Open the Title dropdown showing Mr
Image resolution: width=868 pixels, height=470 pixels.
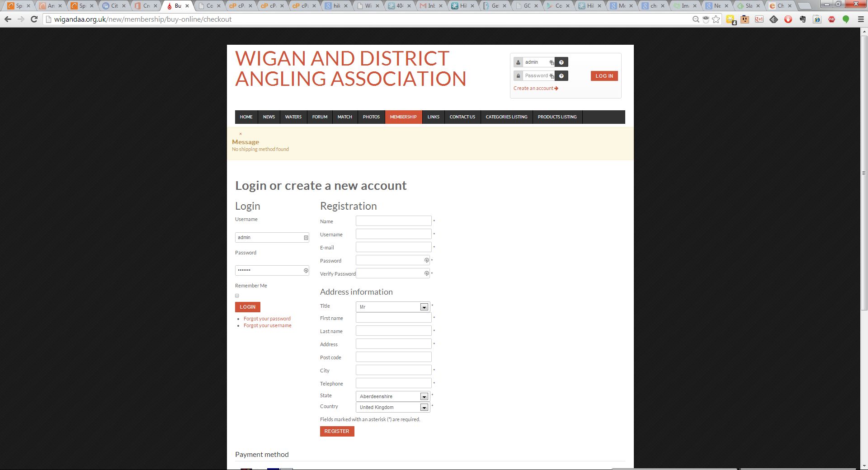(x=393, y=307)
